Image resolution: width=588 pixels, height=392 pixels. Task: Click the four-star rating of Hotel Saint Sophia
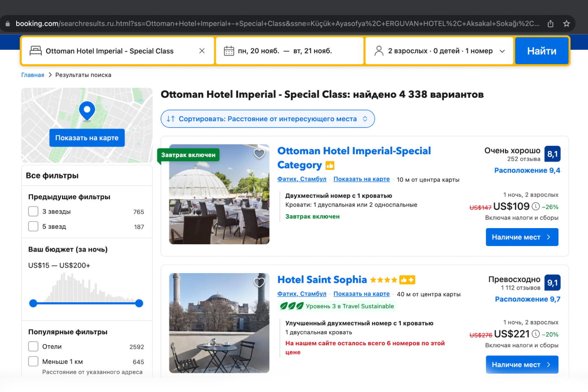click(383, 280)
